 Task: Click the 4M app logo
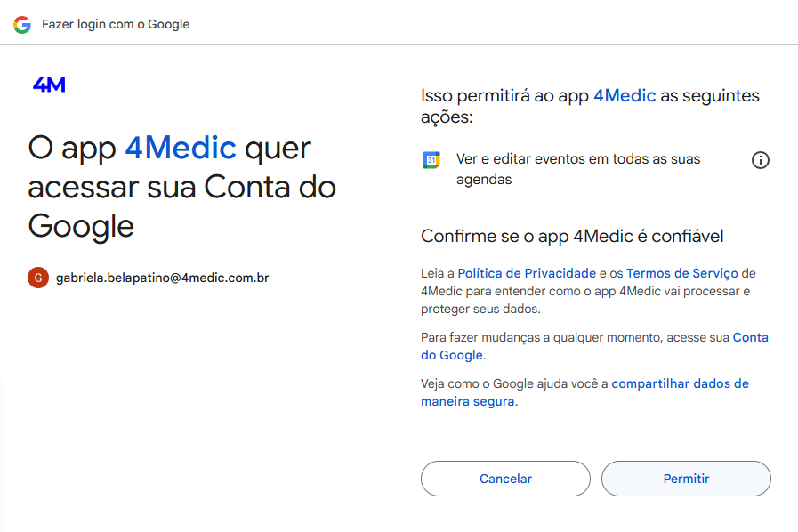click(x=49, y=85)
